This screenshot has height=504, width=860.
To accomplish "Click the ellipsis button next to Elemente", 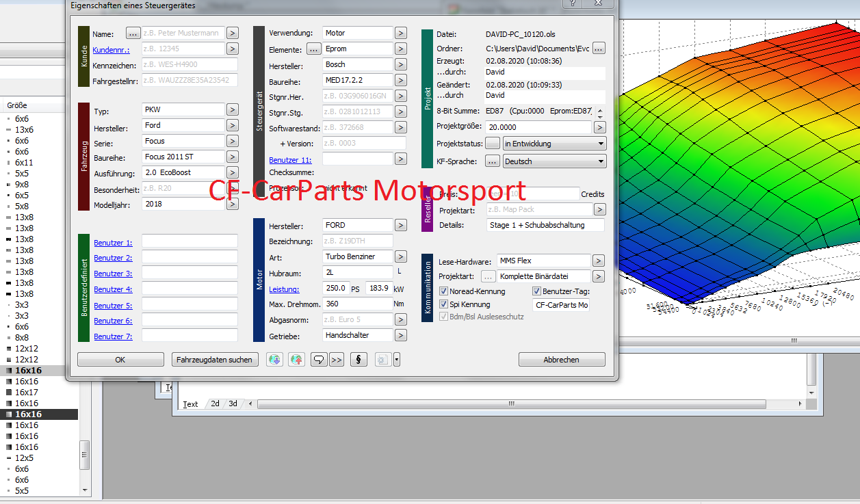I will (313, 49).
